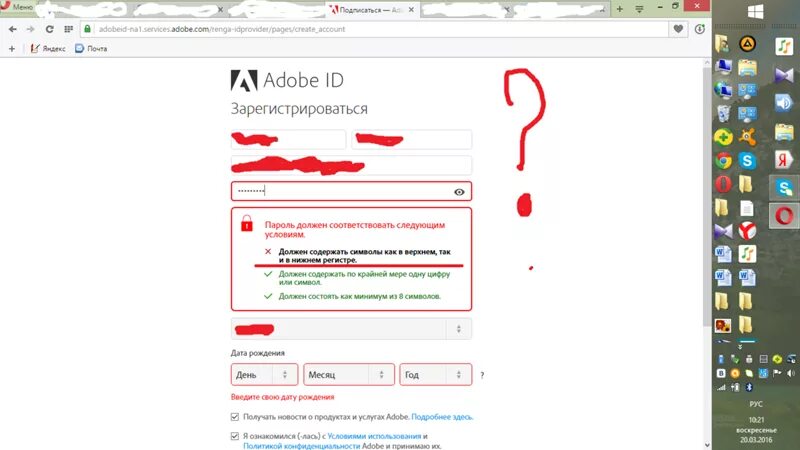Viewport: 800px width, 450px height.
Task: Launch Avast antivirus desktop icon
Action: [x=747, y=137]
